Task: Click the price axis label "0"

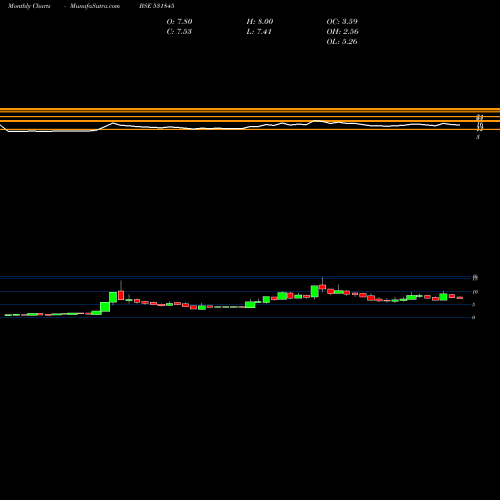Action: point(473,317)
